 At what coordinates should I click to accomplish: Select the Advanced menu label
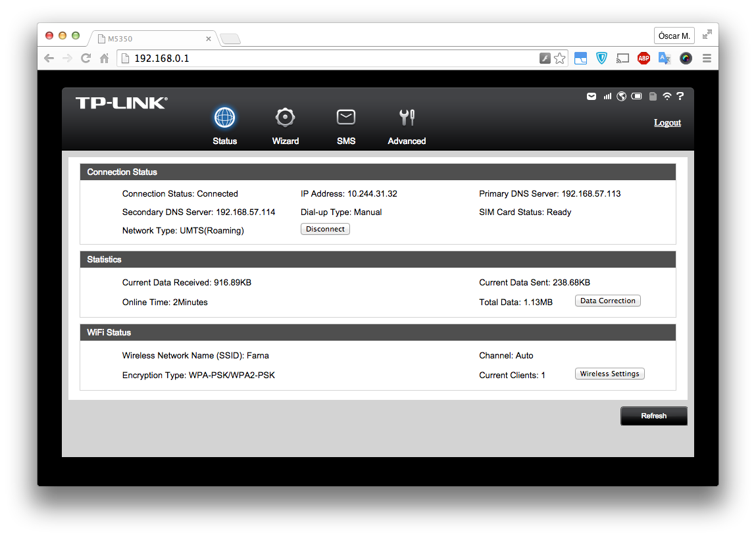tap(407, 141)
